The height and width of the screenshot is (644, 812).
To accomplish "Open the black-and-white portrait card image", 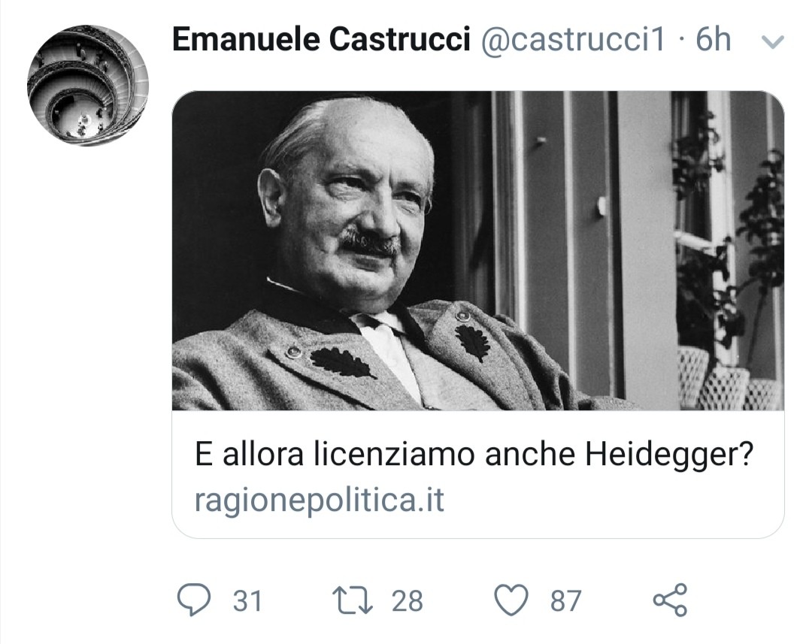I will click(x=478, y=250).
